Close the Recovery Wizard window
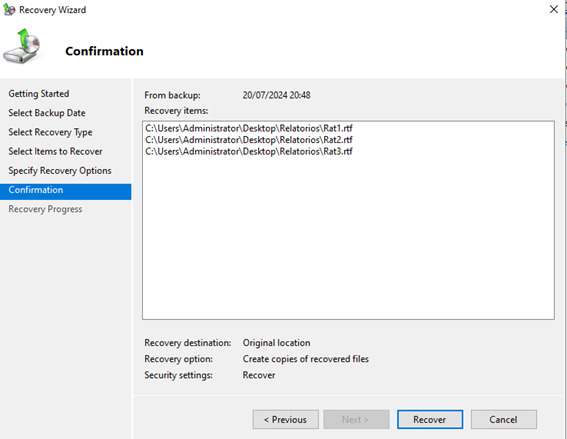 [x=554, y=9]
